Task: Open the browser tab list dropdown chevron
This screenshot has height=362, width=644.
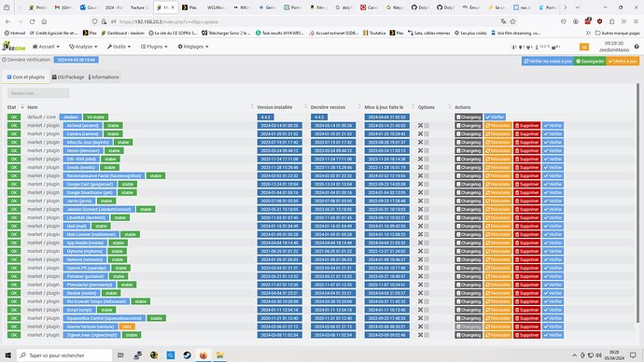Action: coord(578,7)
